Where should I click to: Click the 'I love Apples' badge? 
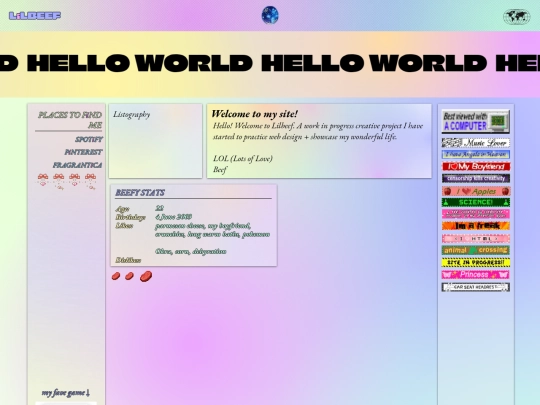pos(476,191)
